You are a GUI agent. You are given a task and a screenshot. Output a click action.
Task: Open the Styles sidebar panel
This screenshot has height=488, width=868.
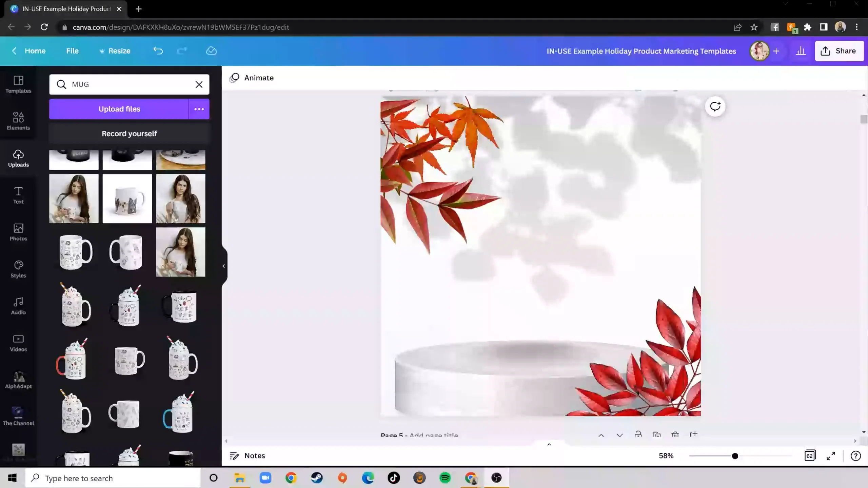click(x=18, y=269)
